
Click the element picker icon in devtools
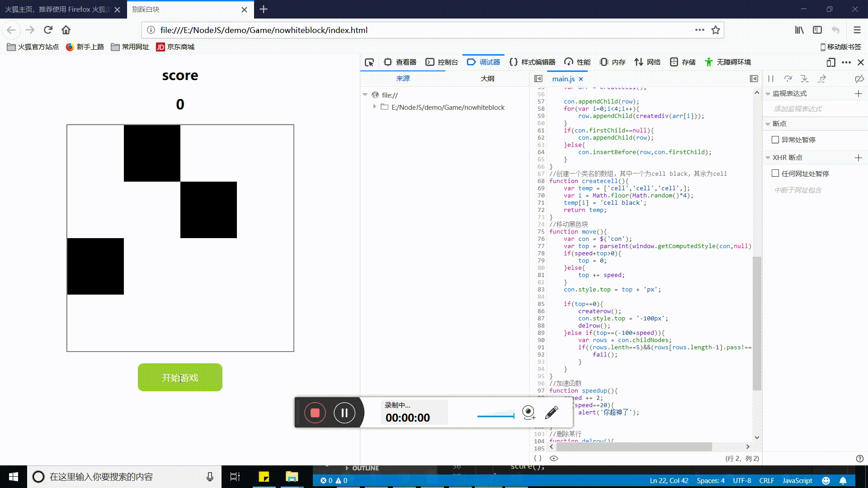click(x=369, y=62)
